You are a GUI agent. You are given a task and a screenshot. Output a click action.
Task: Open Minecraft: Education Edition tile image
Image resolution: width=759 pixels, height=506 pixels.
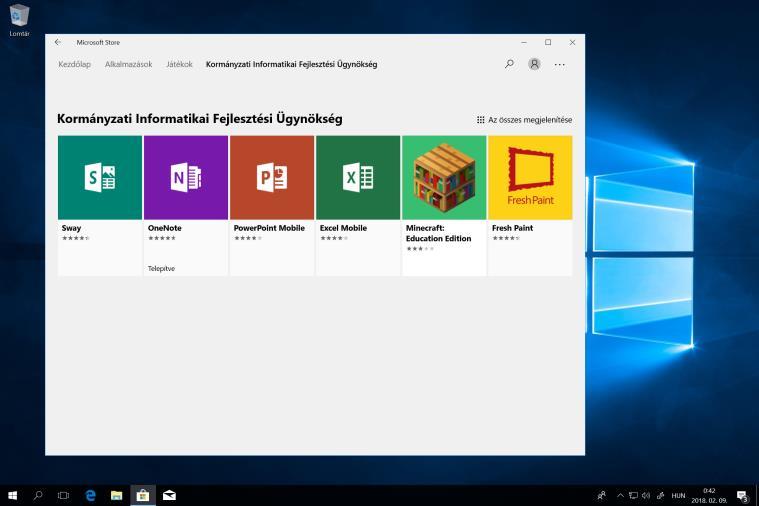(x=444, y=177)
